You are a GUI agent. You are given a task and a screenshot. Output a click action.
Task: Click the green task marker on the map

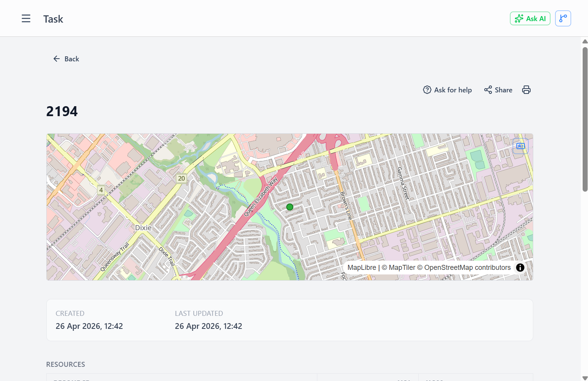point(290,207)
